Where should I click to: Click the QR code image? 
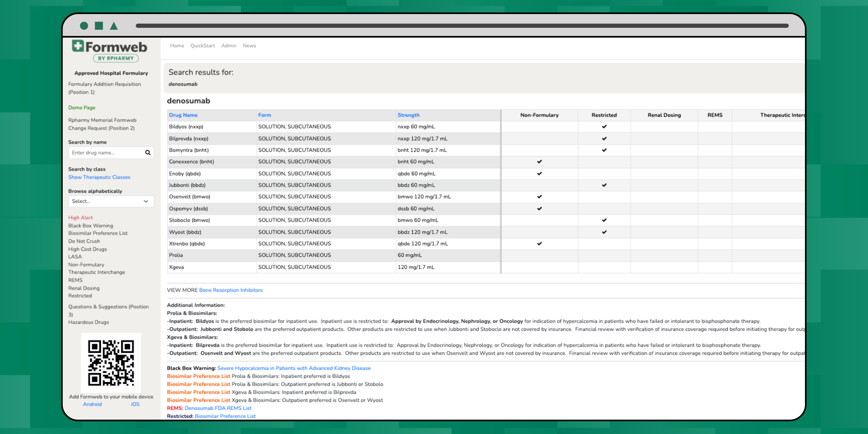[111, 363]
